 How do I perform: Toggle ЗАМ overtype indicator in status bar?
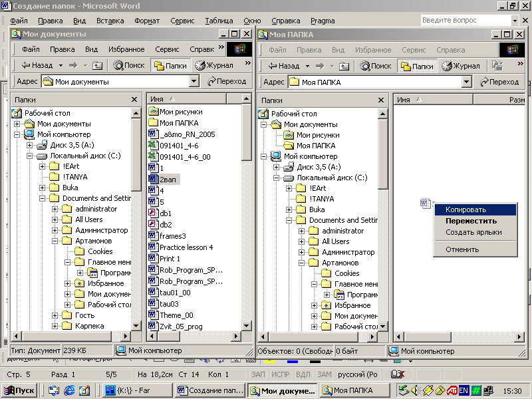(x=325, y=374)
